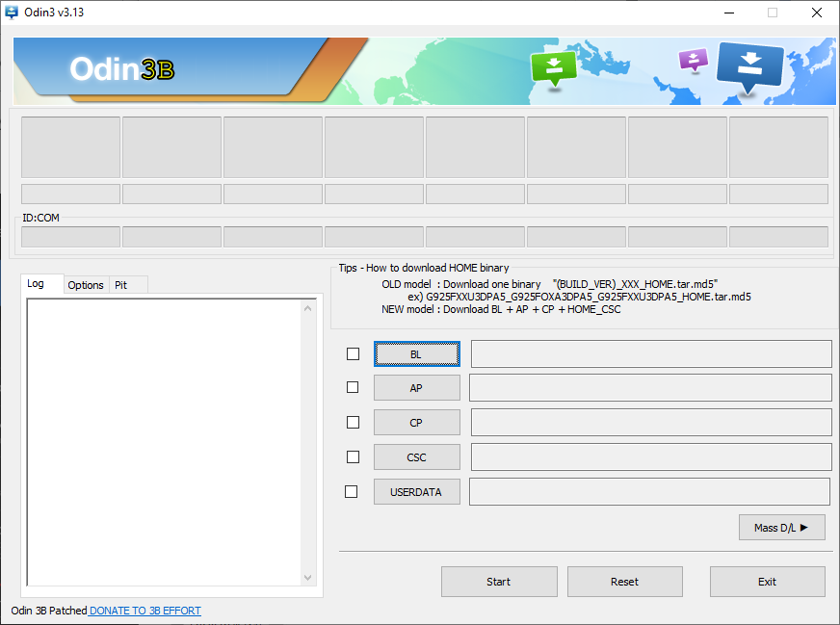Click the blue download bubble icon in banner
The width and height of the screenshot is (840, 625).
click(x=749, y=67)
